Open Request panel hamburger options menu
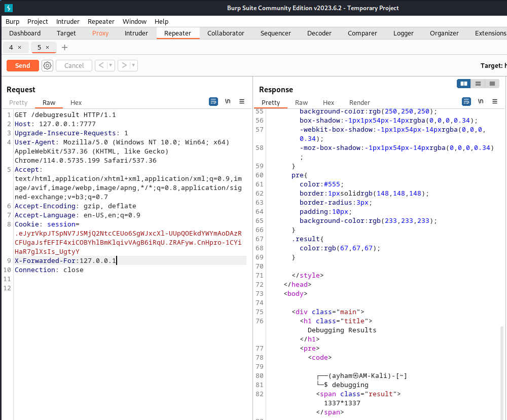The height and width of the screenshot is (420, 507). pos(242,101)
